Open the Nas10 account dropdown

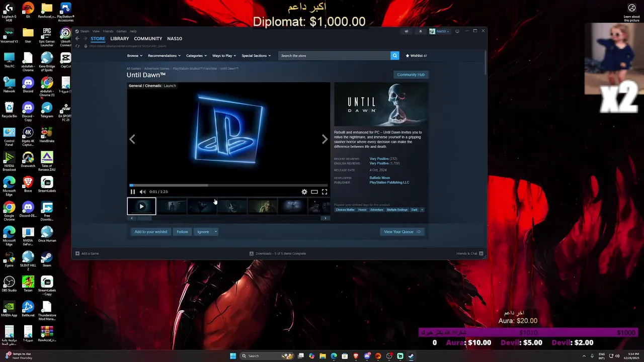tap(439, 31)
